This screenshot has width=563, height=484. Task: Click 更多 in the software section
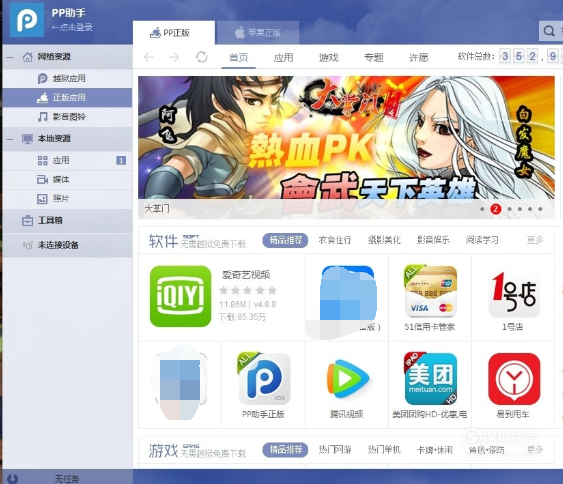[x=535, y=240]
